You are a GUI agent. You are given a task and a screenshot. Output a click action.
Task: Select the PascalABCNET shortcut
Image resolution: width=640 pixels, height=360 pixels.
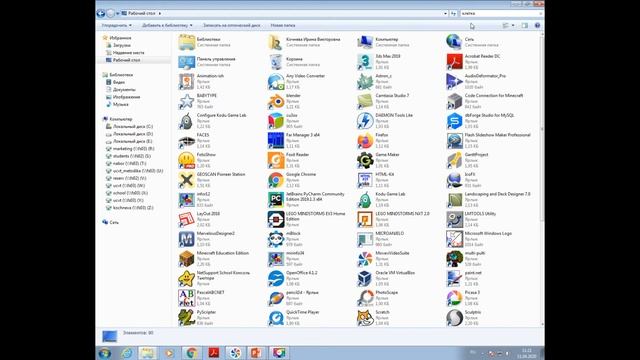[202, 298]
